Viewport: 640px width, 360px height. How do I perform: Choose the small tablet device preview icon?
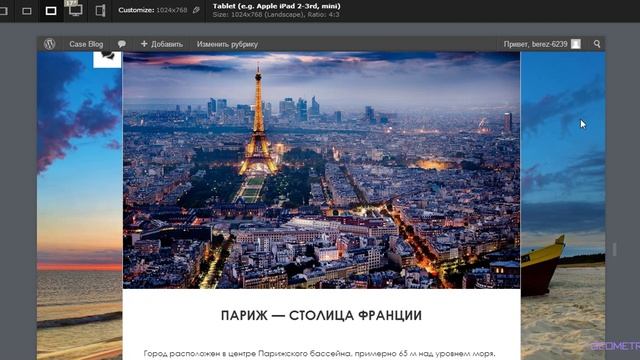[27, 11]
